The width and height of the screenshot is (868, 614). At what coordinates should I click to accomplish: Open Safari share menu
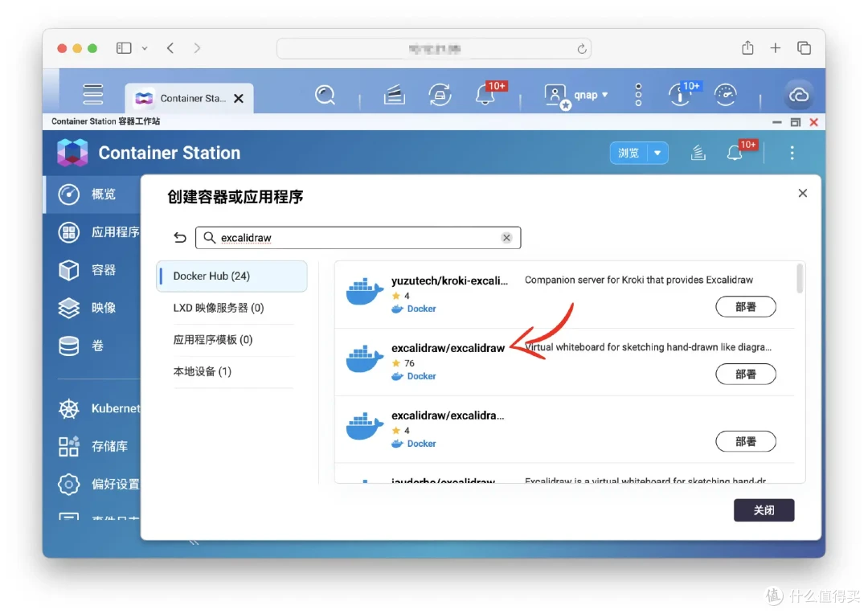[x=747, y=47]
